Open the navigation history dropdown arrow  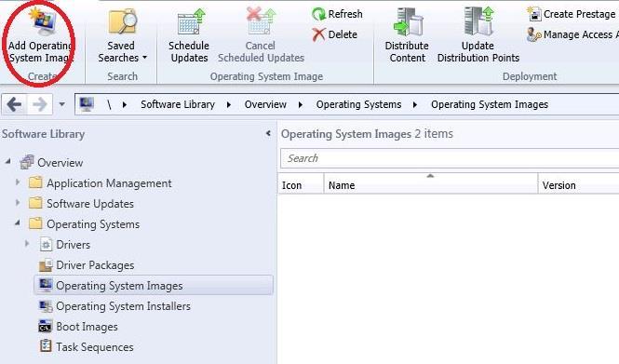62,104
